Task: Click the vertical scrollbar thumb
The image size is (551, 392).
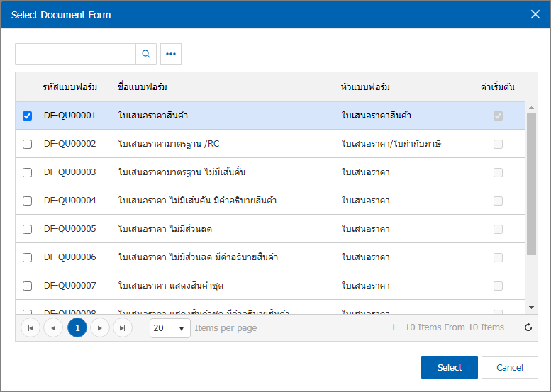Action: click(531, 184)
